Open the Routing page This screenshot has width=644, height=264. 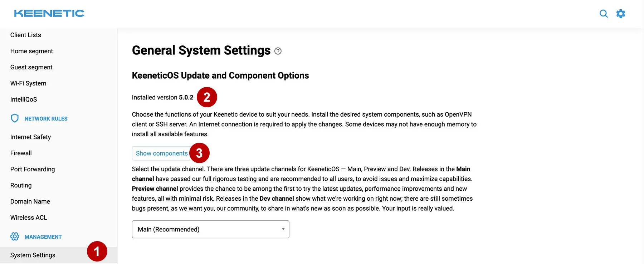[21, 185]
